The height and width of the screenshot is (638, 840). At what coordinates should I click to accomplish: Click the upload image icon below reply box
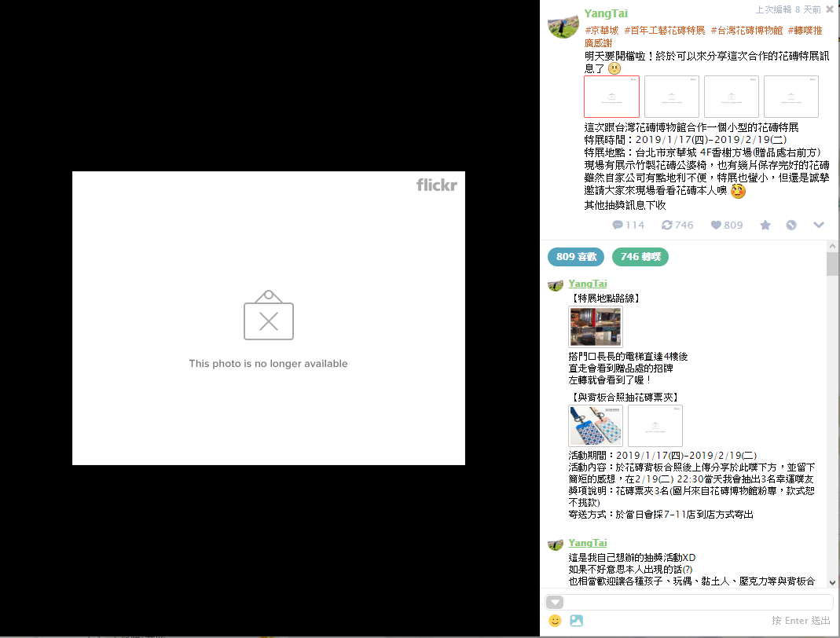coord(577,621)
